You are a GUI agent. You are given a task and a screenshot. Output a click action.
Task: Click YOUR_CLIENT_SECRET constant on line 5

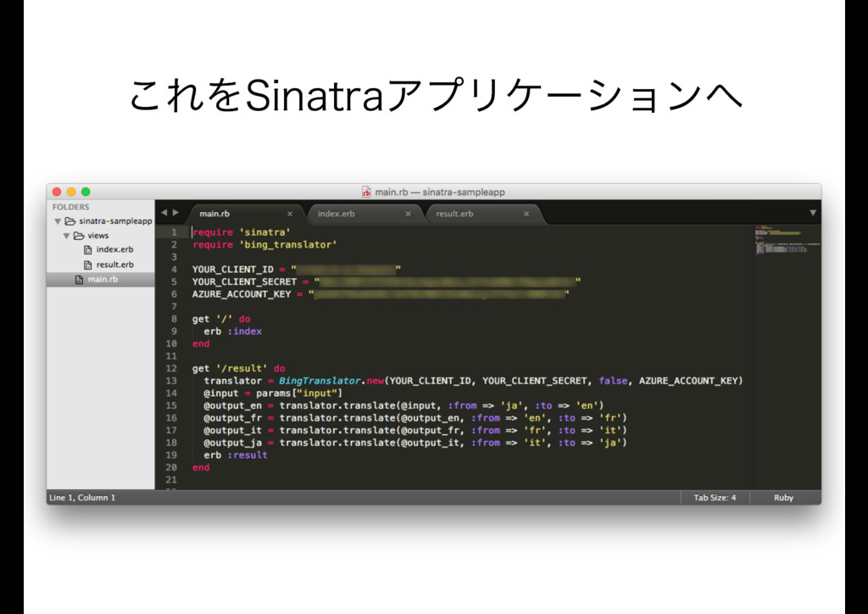[x=244, y=282]
